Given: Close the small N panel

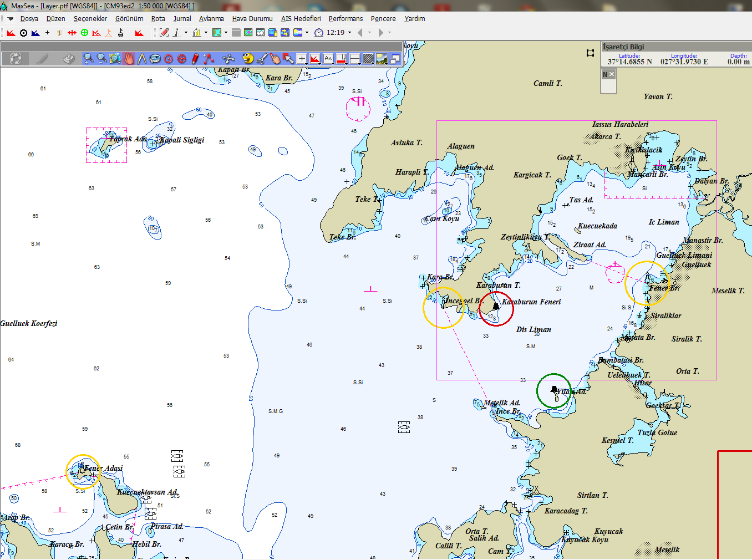Looking at the screenshot, I should coord(612,74).
